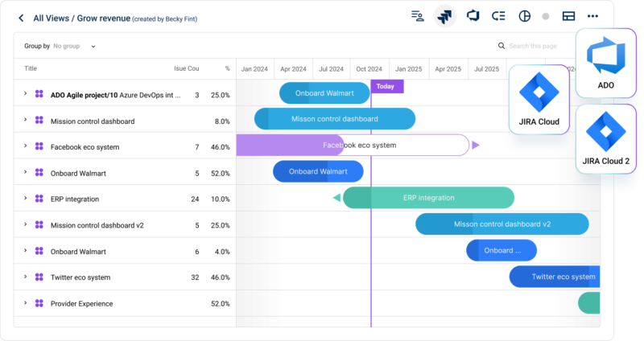Expand the Mission control dashboard v2 row
The width and height of the screenshot is (644, 341).
pyautogui.click(x=26, y=224)
